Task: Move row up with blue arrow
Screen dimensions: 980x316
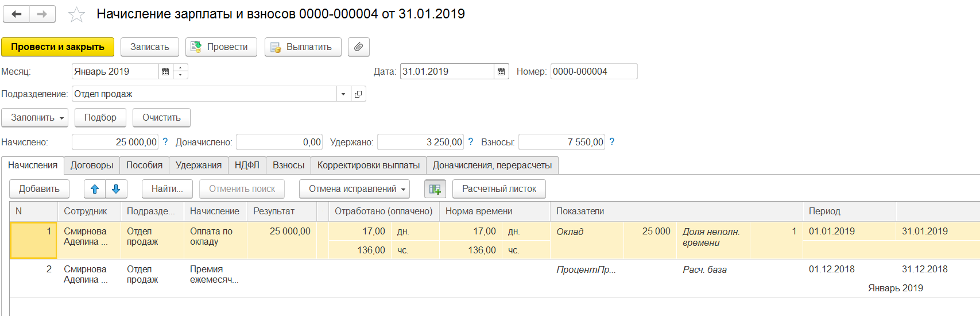Action: [x=95, y=189]
